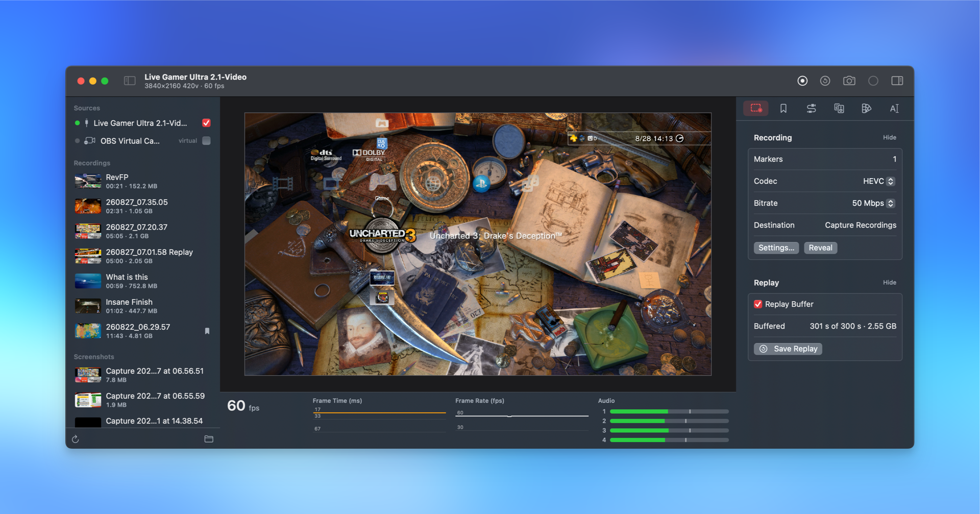Click the green status dot for Live Gamer
Image resolution: width=980 pixels, height=514 pixels.
tap(77, 123)
